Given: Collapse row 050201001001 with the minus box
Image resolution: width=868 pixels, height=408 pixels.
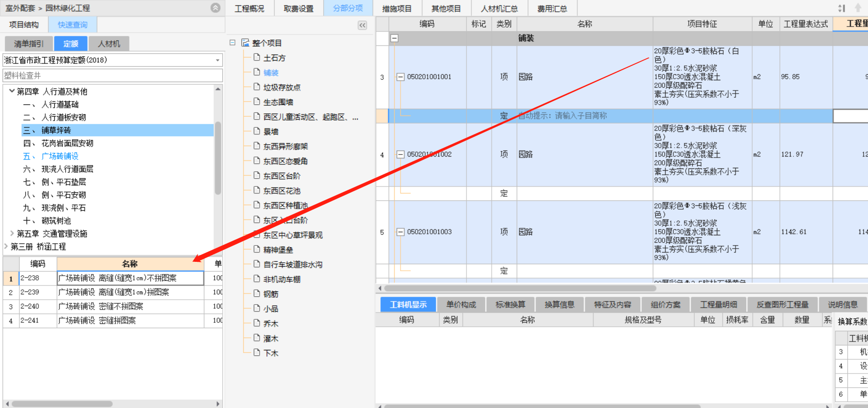Looking at the screenshot, I should coord(401,77).
